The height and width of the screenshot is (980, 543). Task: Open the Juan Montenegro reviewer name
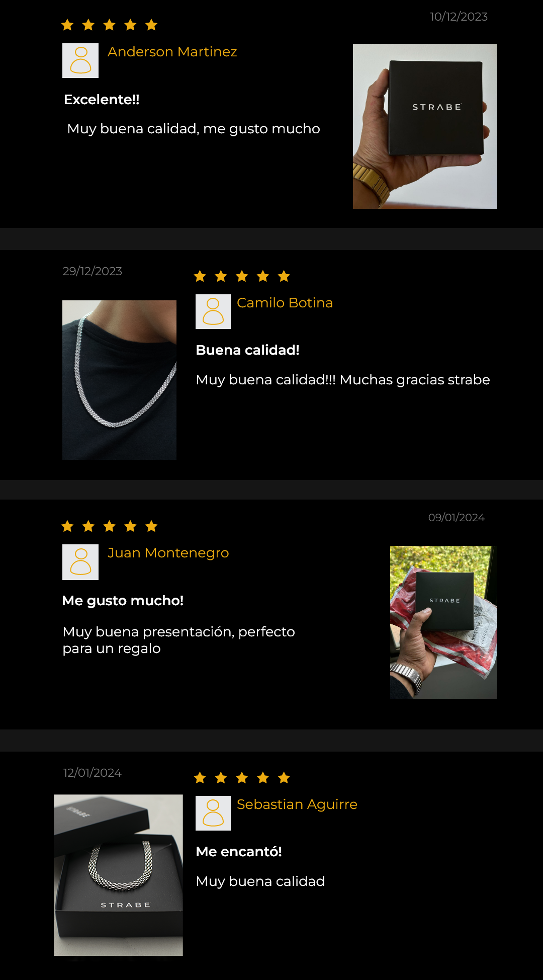(168, 553)
